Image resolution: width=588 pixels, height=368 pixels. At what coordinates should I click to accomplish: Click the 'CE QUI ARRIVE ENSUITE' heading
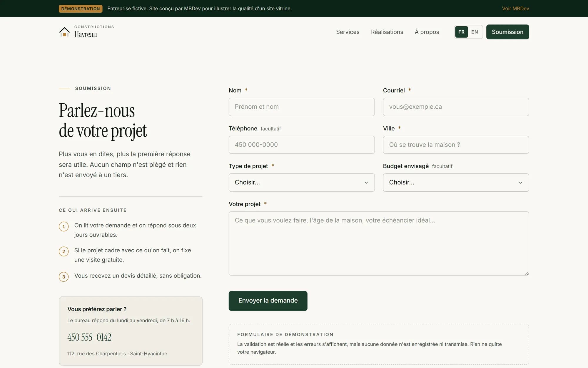(x=93, y=210)
